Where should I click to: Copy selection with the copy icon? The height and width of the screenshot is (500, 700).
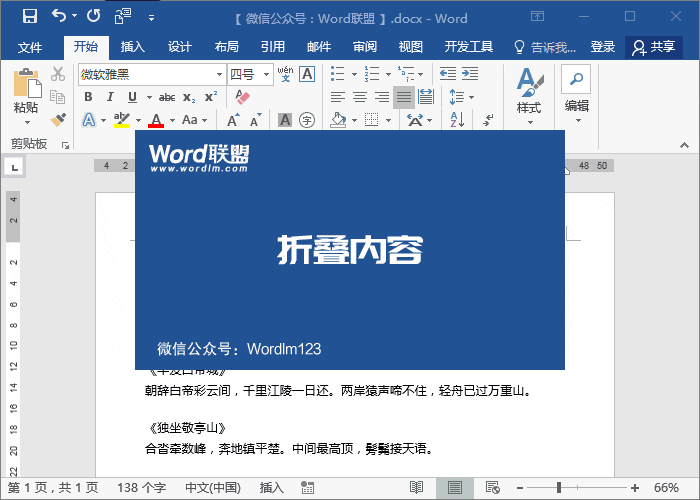[x=58, y=97]
